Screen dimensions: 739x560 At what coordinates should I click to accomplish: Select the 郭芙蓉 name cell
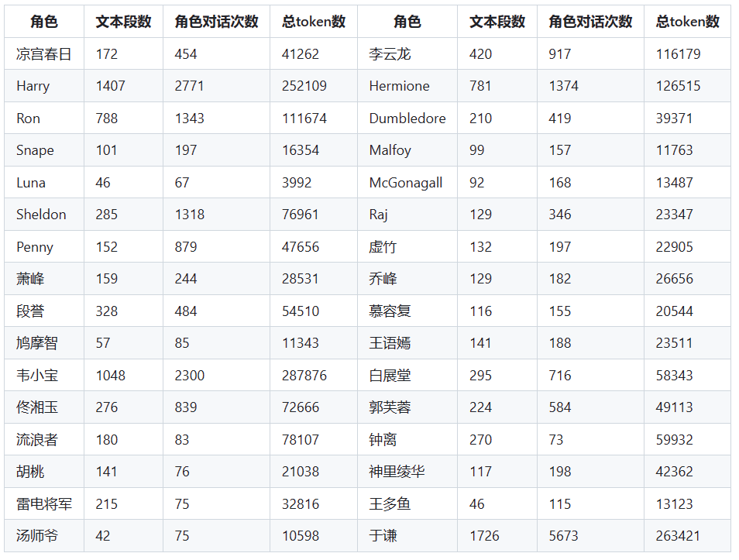pyautogui.click(x=407, y=407)
